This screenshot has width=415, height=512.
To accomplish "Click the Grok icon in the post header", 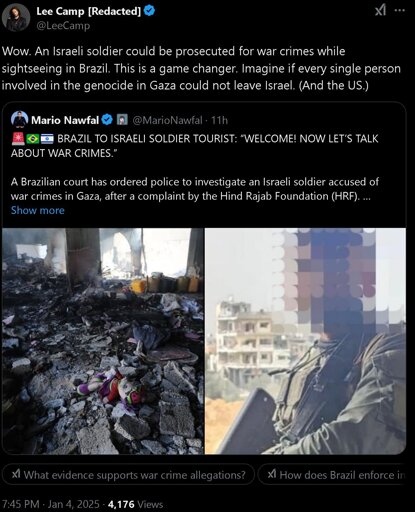I will 380,11.
